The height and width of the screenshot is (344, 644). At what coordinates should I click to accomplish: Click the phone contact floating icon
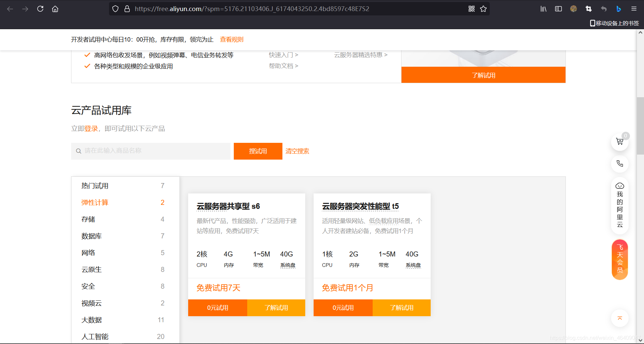click(620, 164)
